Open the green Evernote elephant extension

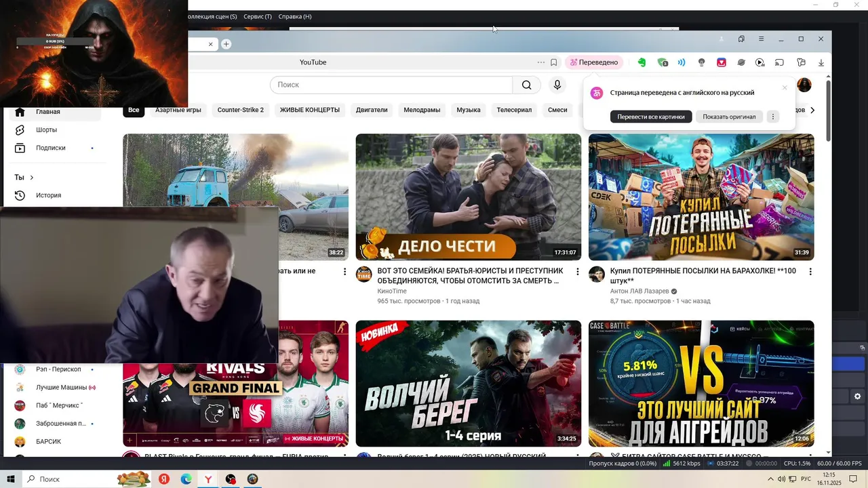[642, 62]
